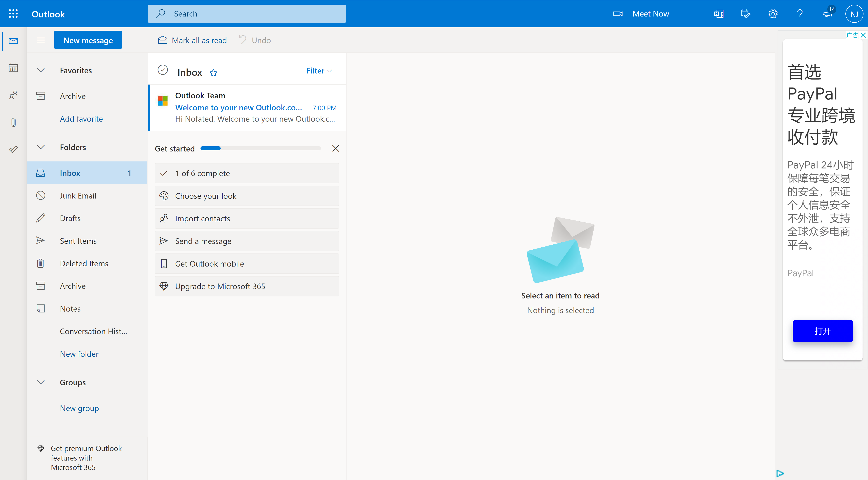Open Choose your look step
The width and height of the screenshot is (868, 480).
(247, 196)
